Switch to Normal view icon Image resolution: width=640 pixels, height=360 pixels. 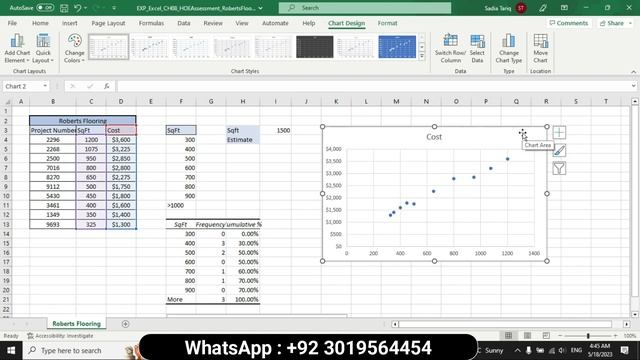[508, 336]
